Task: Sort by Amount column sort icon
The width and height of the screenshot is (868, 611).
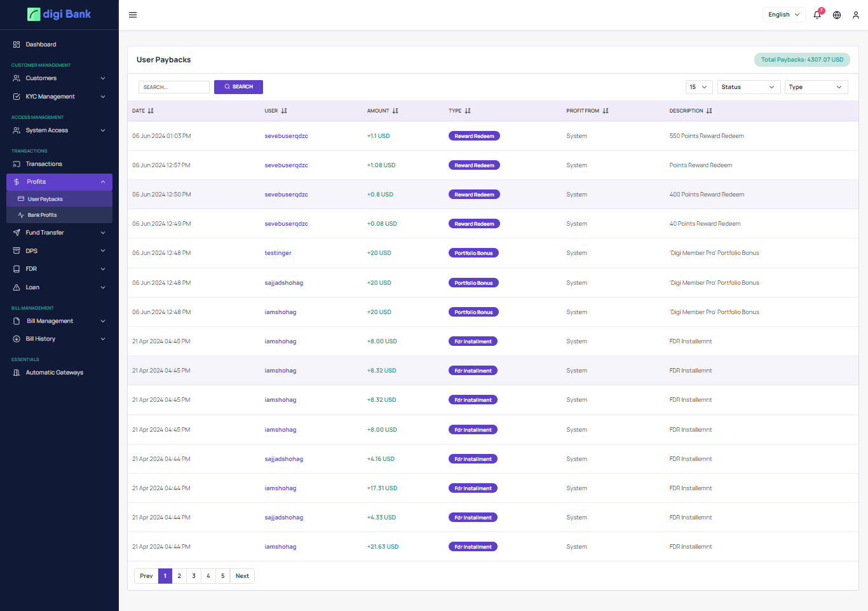Action: pos(395,111)
